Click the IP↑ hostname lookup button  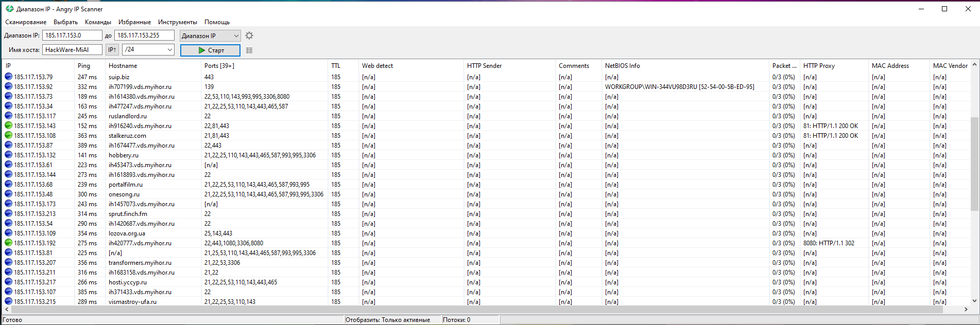click(112, 50)
